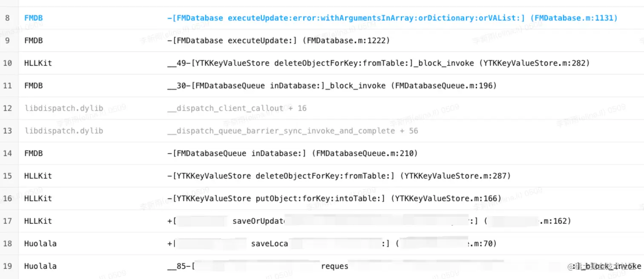644x279 pixels.
Task: Select the deleteObjectForKey:fromTable: frame at YTKKeyValueStore.m:287
Action: 339,176
